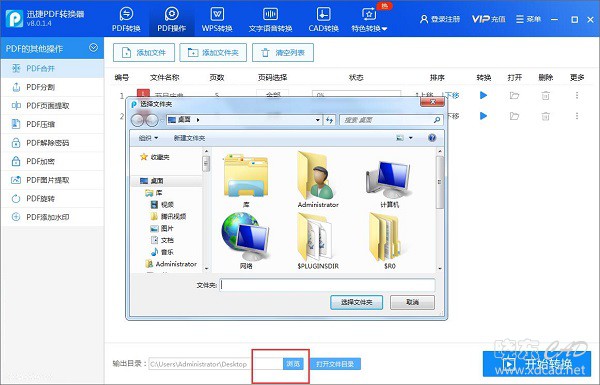This screenshot has height=385, width=600.
Task: Select Administrator in the navigation tree
Action: [171, 264]
